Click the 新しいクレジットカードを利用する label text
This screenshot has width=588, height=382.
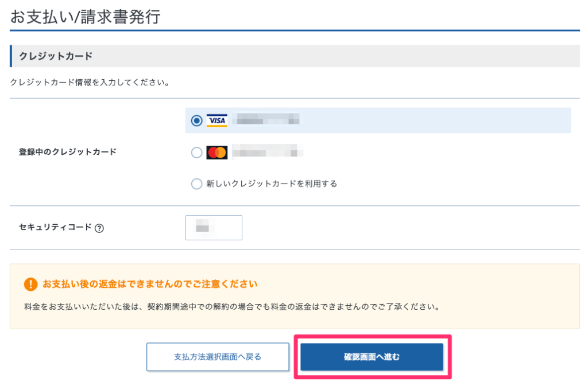point(272,184)
